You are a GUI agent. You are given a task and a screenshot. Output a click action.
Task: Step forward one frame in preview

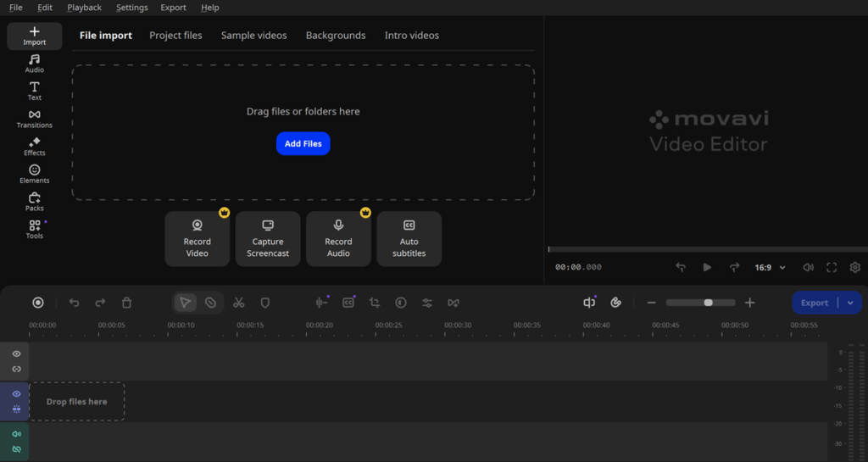tap(734, 267)
